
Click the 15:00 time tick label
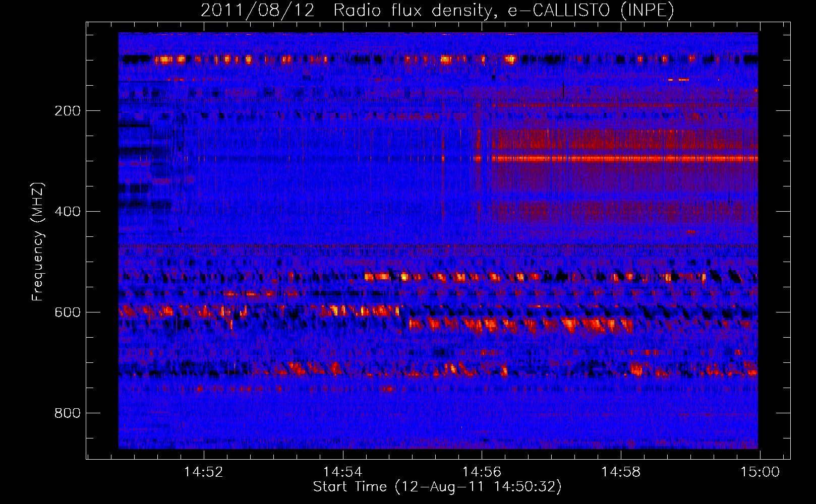click(x=760, y=472)
